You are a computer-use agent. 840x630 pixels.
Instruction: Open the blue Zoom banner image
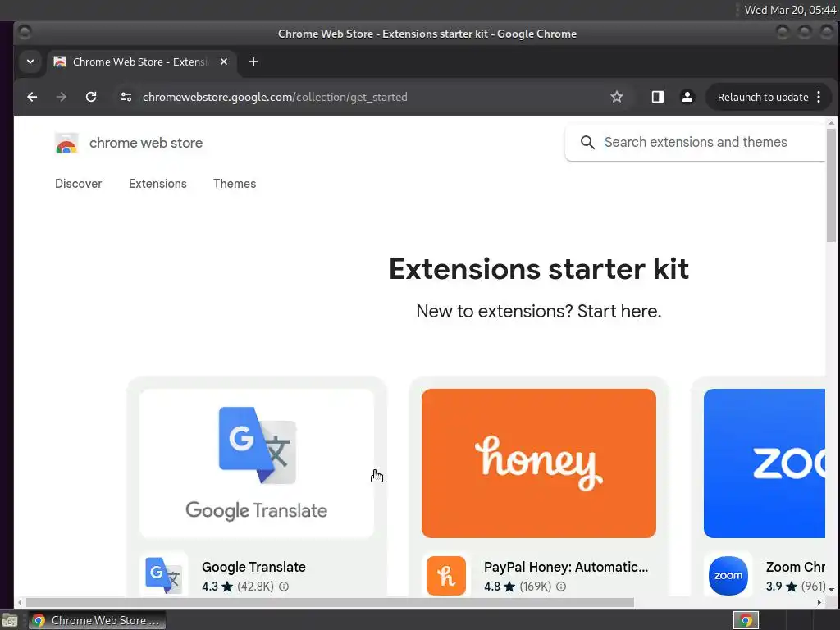click(765, 463)
